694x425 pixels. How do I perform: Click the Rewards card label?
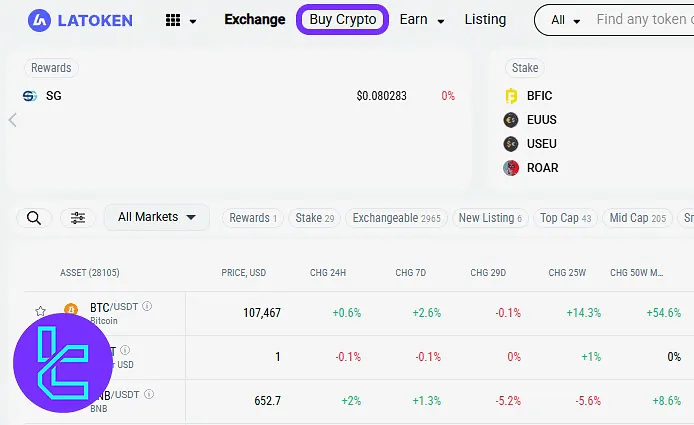click(x=51, y=68)
